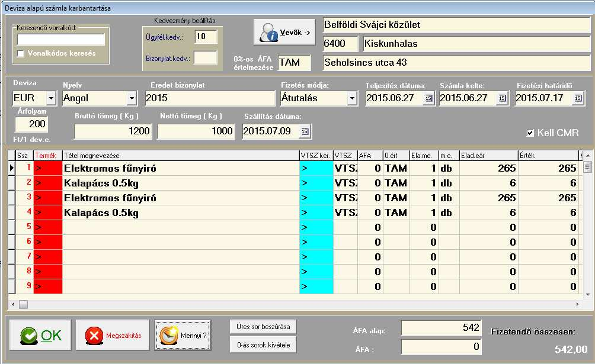Click the horizontal scrollbar right arrow
Screen dimensions: 595x364
pos(577,304)
